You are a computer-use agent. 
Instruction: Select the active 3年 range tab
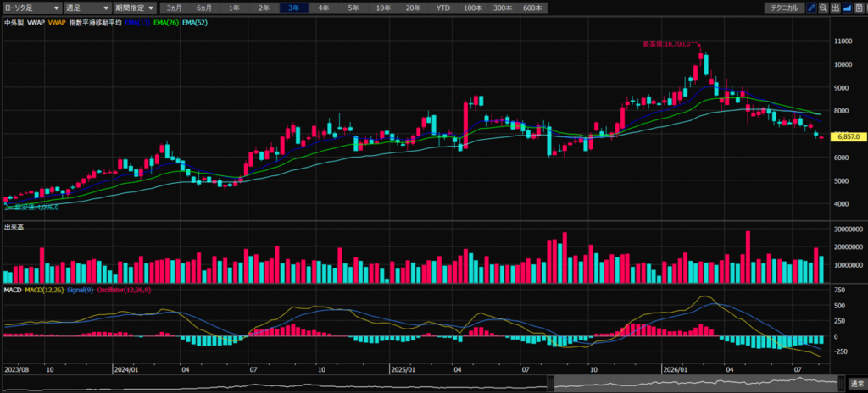(294, 8)
